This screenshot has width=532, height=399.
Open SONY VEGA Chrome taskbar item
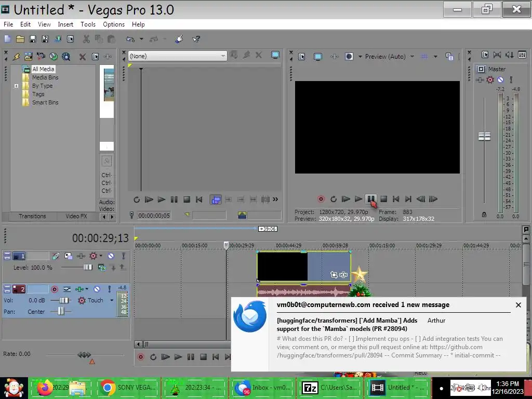[128, 388]
